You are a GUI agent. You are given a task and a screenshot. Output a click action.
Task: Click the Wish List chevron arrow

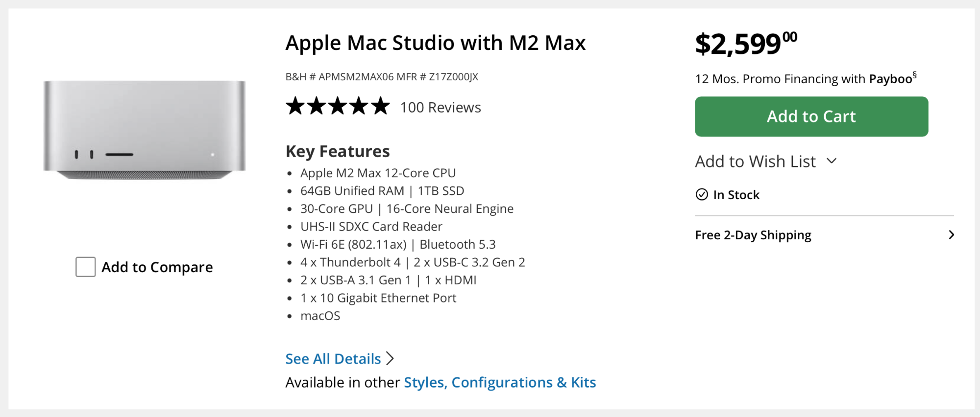(832, 161)
